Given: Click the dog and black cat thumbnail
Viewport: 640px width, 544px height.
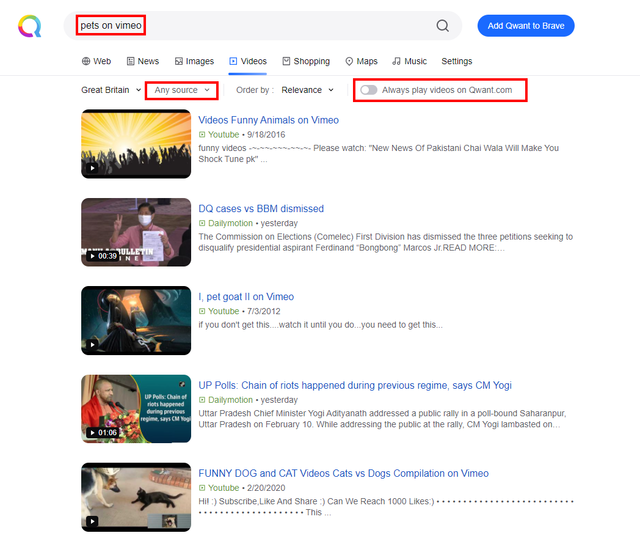Looking at the screenshot, I should [136, 497].
